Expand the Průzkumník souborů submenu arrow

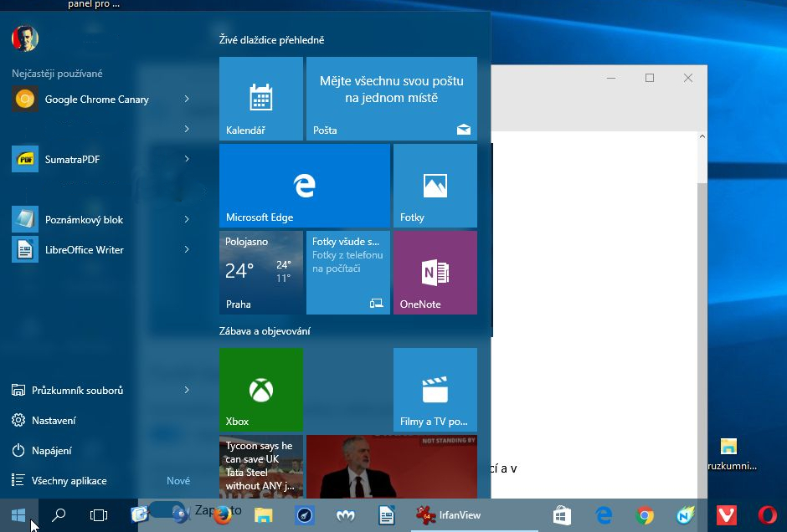187,391
